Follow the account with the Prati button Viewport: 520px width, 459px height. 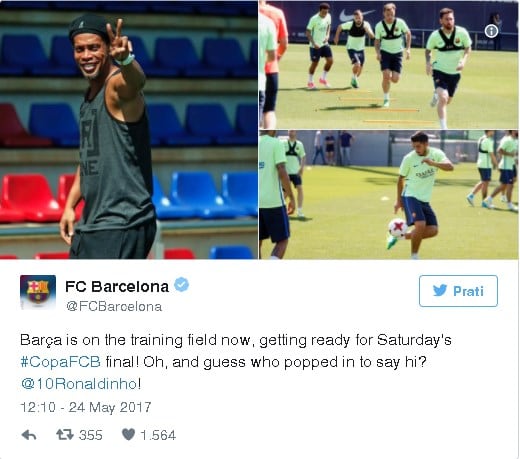click(x=458, y=291)
